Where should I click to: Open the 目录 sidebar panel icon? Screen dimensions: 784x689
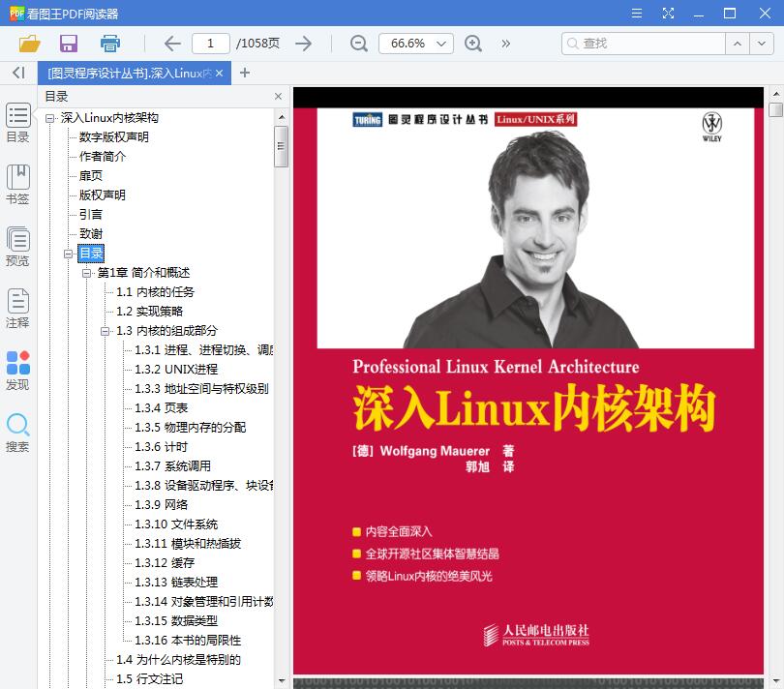18,123
